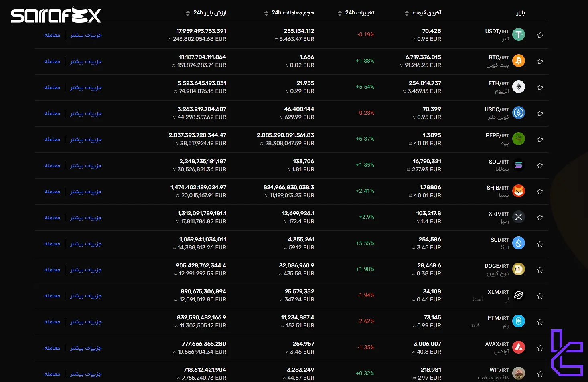
Task: Open the Sarafex logo home link
Action: coord(56,15)
